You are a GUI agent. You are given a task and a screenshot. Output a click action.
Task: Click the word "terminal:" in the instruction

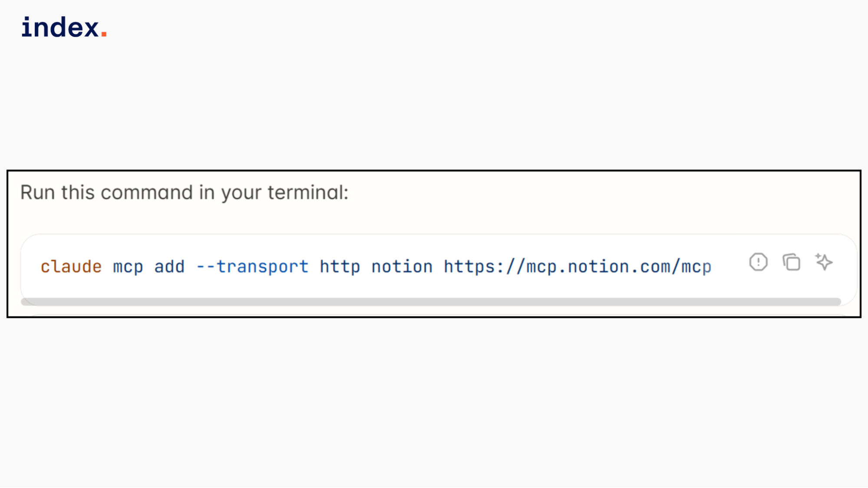point(308,193)
